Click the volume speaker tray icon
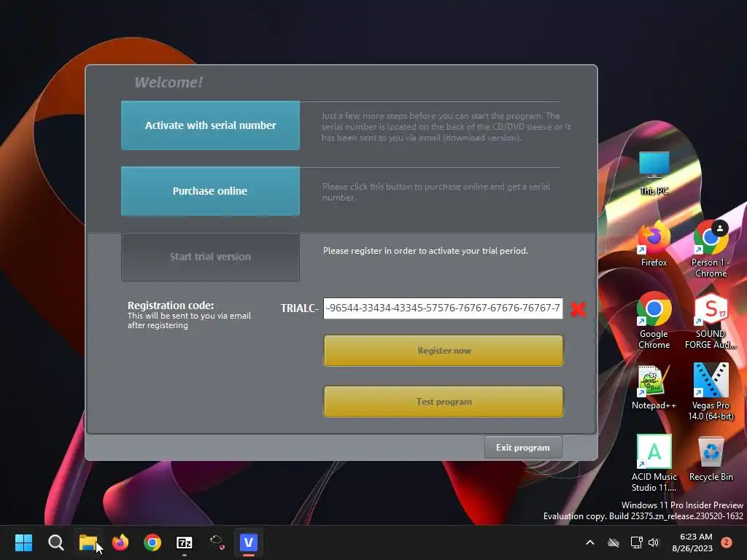747x560 pixels. click(654, 542)
